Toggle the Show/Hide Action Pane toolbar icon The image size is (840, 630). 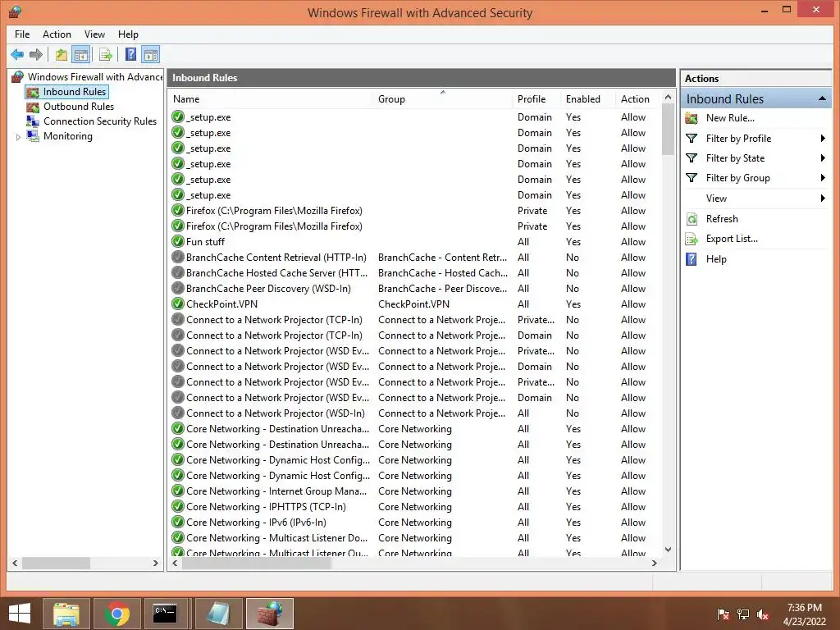pyautogui.click(x=151, y=55)
